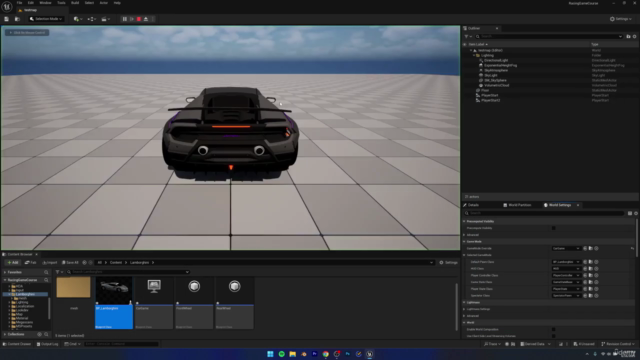The height and width of the screenshot is (360, 640).
Task: Click the Content breadcrumb path item
Action: tap(116, 262)
